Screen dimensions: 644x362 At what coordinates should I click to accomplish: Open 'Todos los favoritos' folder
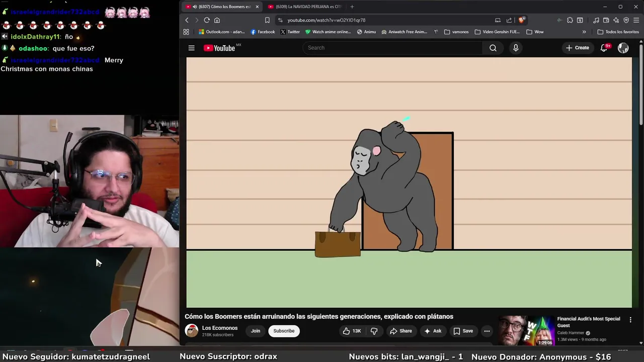coord(618,32)
